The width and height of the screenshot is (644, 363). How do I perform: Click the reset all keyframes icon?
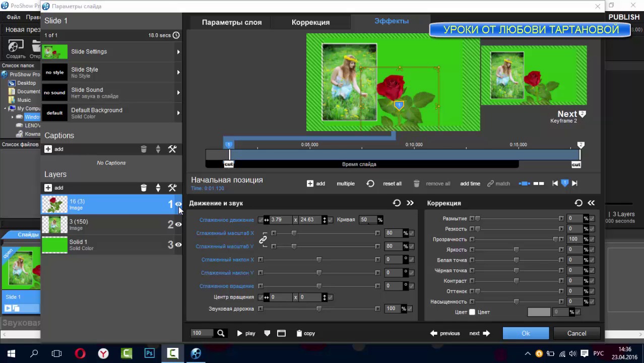point(370,184)
